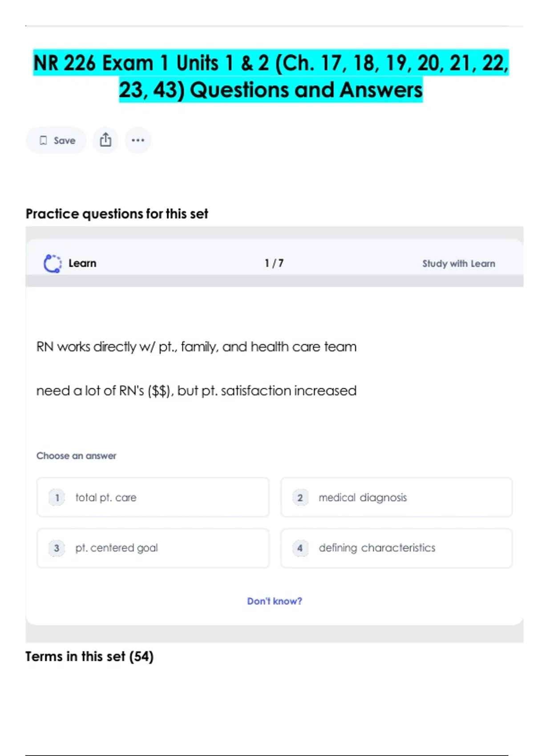The height and width of the screenshot is (756, 534).
Task: Click the 'Don't know?' link
Action: (275, 601)
